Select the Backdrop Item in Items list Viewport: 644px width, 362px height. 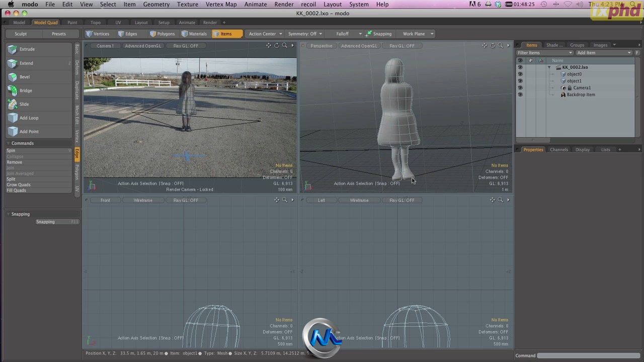click(x=581, y=95)
